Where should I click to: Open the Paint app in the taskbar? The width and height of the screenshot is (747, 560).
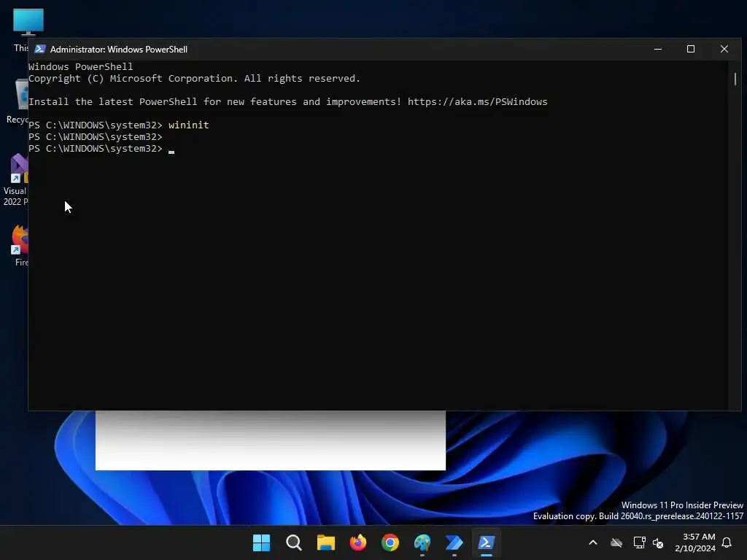tap(422, 542)
